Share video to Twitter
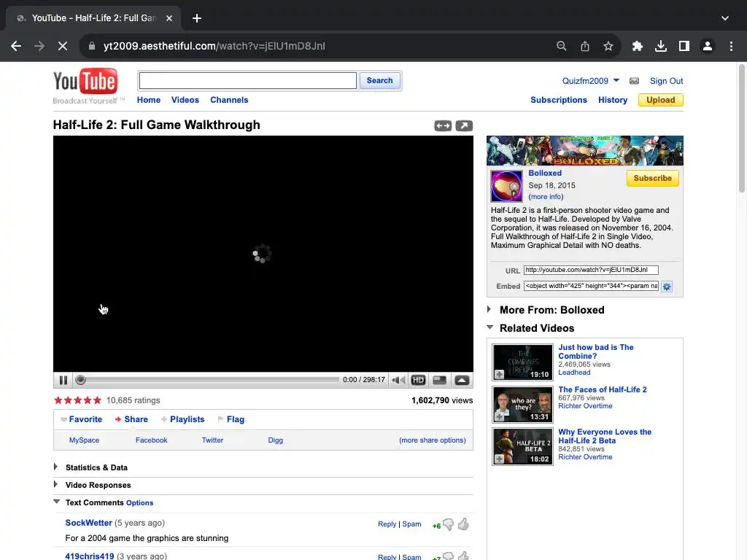The image size is (747, 560). coord(212,440)
